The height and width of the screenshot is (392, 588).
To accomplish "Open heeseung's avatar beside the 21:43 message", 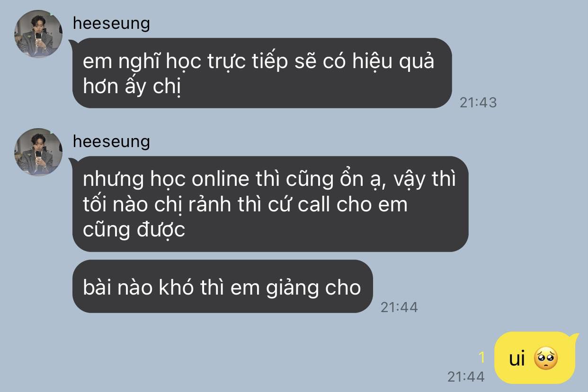I will [x=38, y=34].
